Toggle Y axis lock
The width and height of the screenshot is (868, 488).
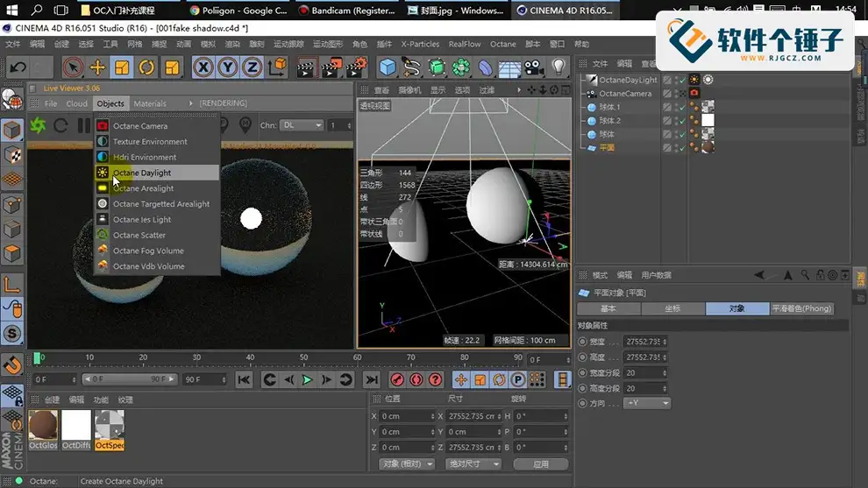[227, 67]
